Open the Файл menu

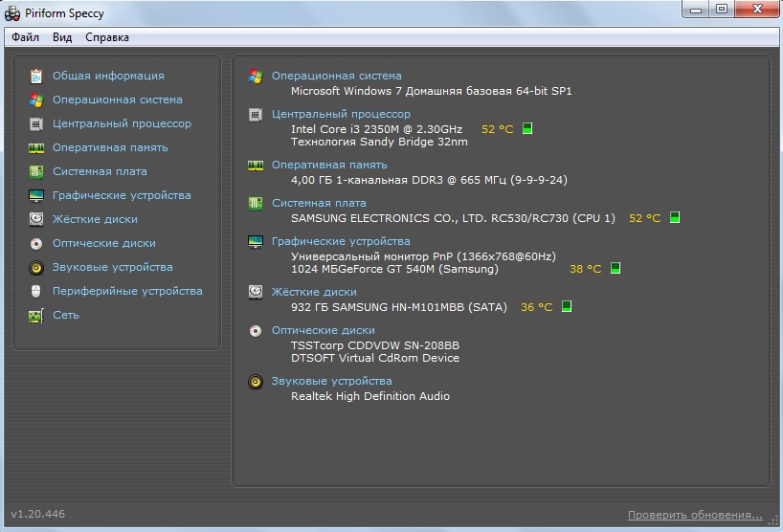point(26,37)
